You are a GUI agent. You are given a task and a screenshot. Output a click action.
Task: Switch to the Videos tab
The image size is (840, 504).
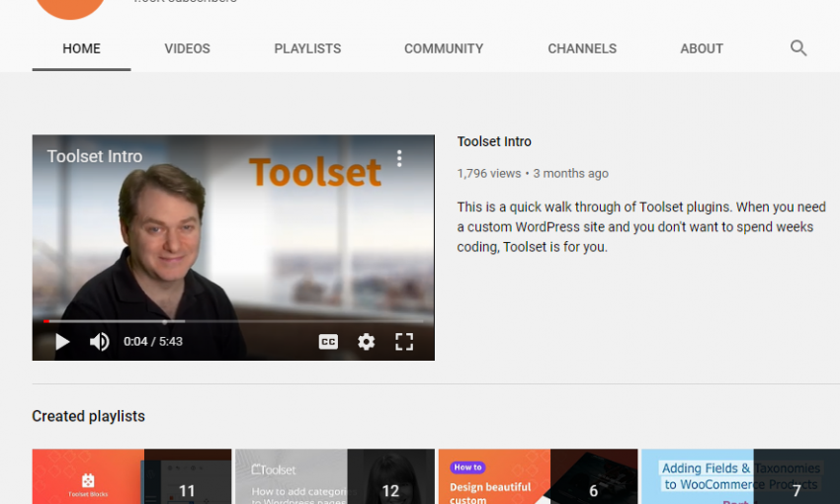[x=187, y=48]
